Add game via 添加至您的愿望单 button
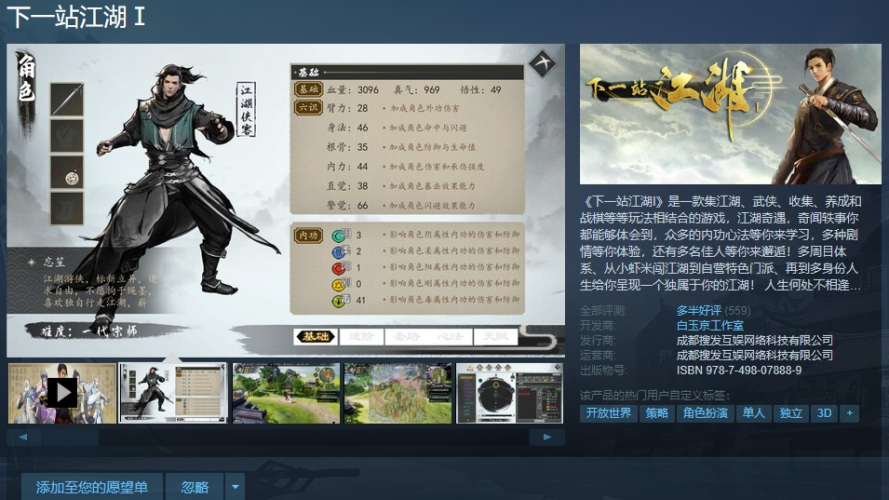The height and width of the screenshot is (500, 889). click(92, 487)
